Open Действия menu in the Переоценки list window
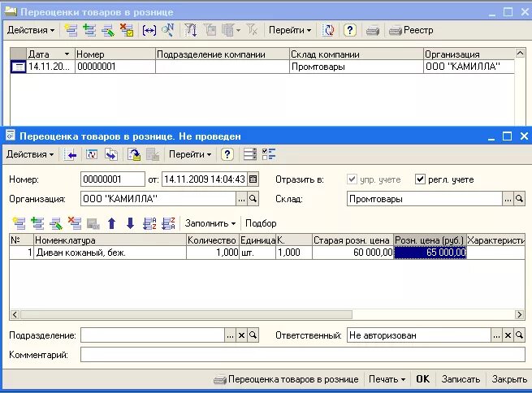This screenshot has height=393, width=532. (31, 30)
